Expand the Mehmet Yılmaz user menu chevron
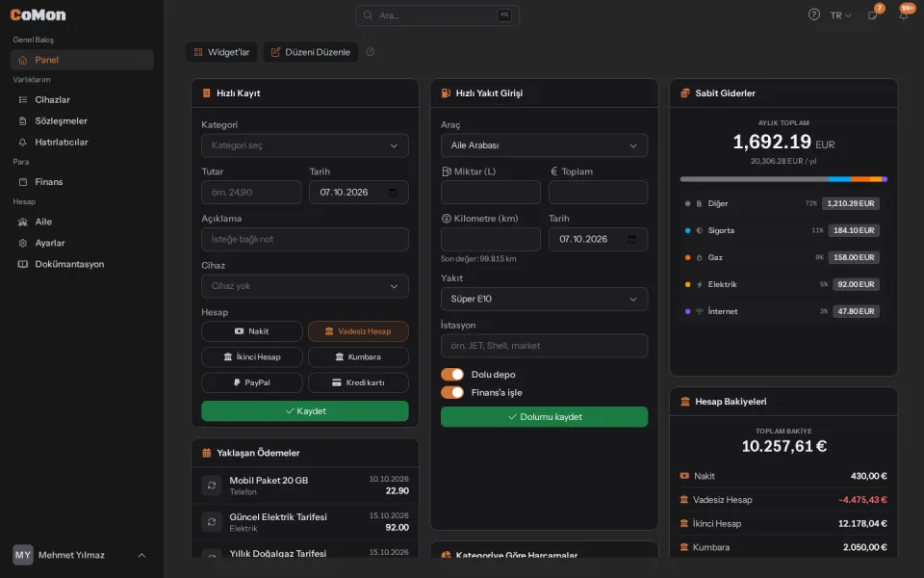 (141, 555)
